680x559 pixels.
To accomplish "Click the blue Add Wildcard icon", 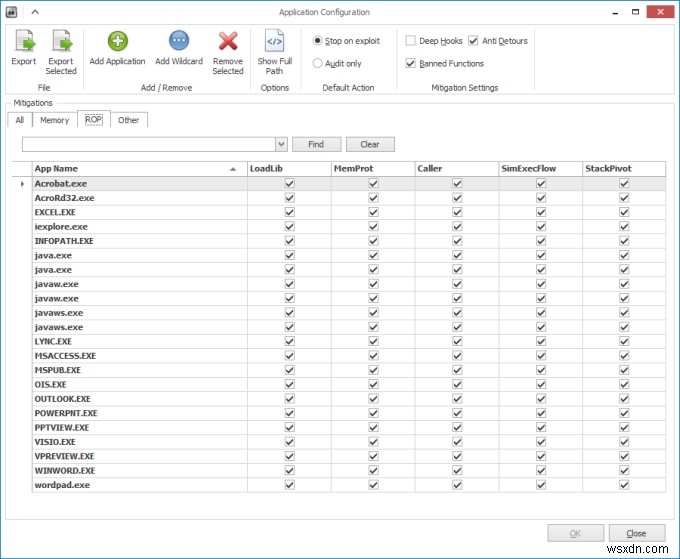I will [179, 42].
